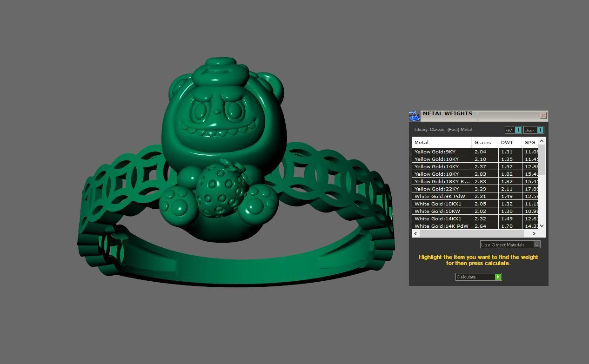Click scroll left arrow of metal table
589x364 pixels.
[415, 234]
